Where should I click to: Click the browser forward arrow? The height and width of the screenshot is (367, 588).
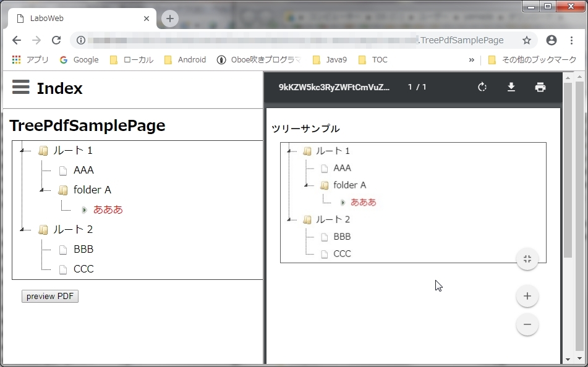point(36,40)
